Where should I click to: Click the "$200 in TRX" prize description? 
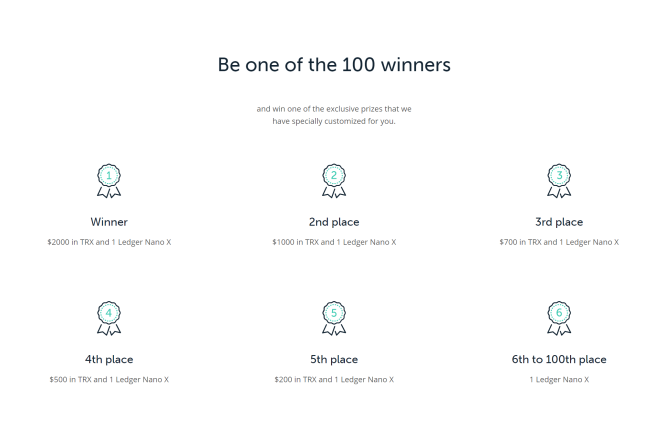click(334, 379)
